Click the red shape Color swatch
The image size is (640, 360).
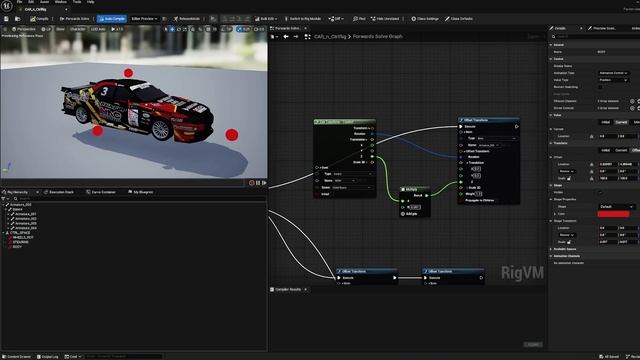coord(613,214)
